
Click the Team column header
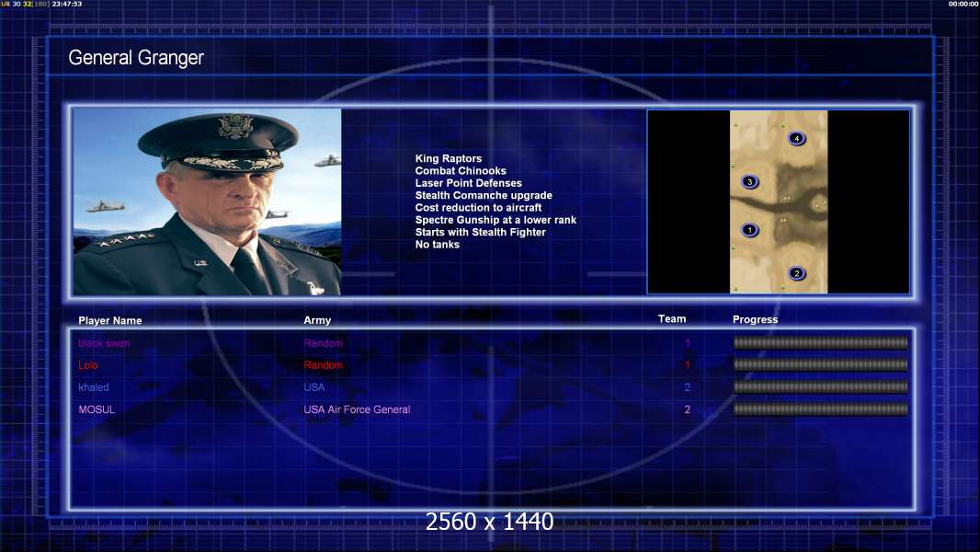pyautogui.click(x=672, y=319)
